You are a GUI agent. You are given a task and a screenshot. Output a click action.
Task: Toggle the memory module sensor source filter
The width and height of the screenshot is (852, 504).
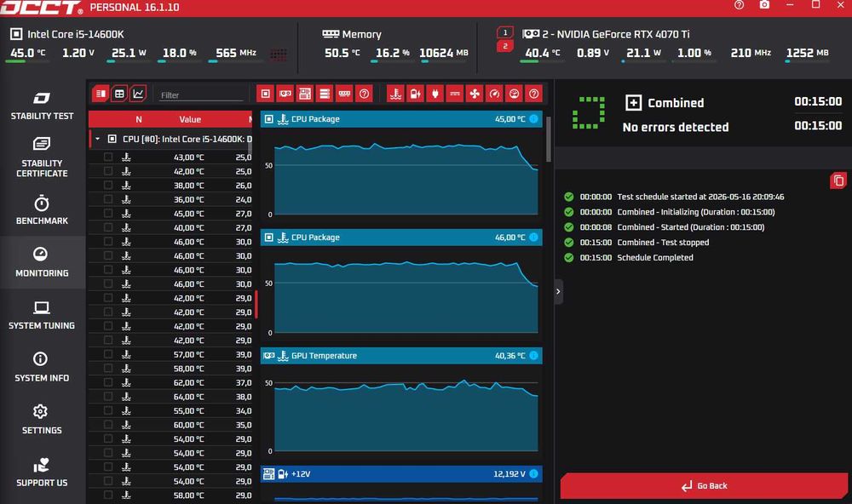tap(344, 94)
